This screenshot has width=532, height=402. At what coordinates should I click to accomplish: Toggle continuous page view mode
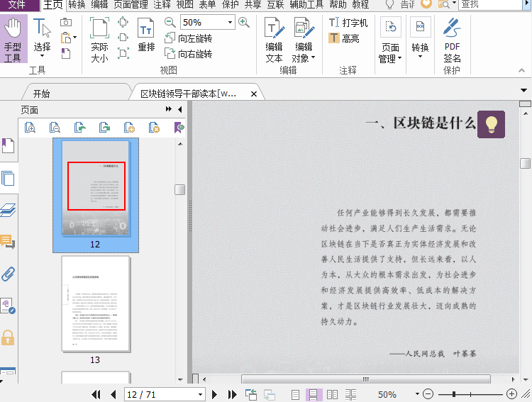(313, 394)
